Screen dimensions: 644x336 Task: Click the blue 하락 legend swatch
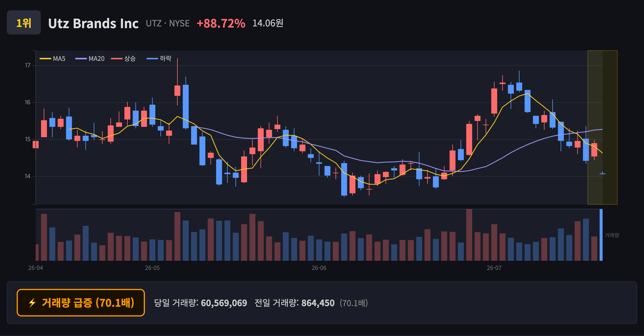pyautogui.click(x=152, y=59)
